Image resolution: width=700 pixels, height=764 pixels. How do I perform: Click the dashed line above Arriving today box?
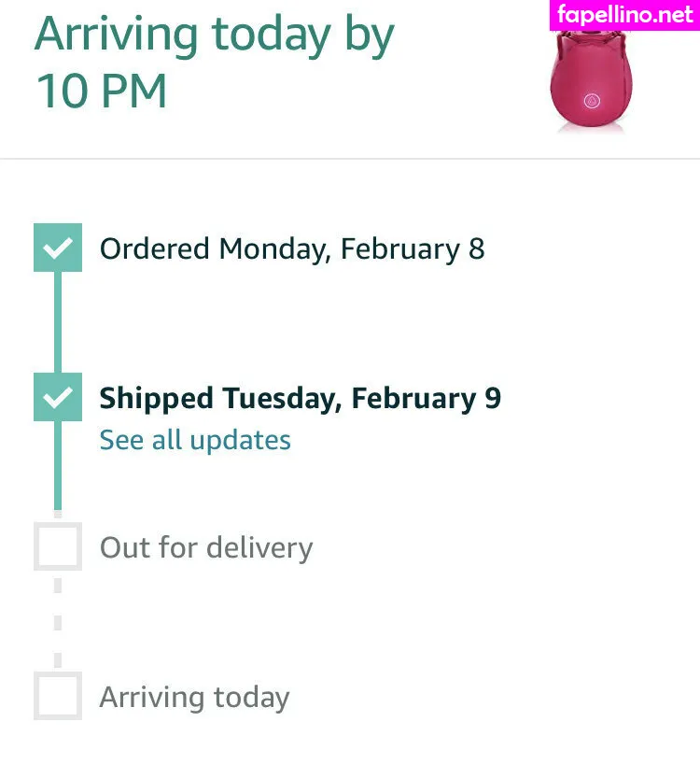click(x=58, y=621)
